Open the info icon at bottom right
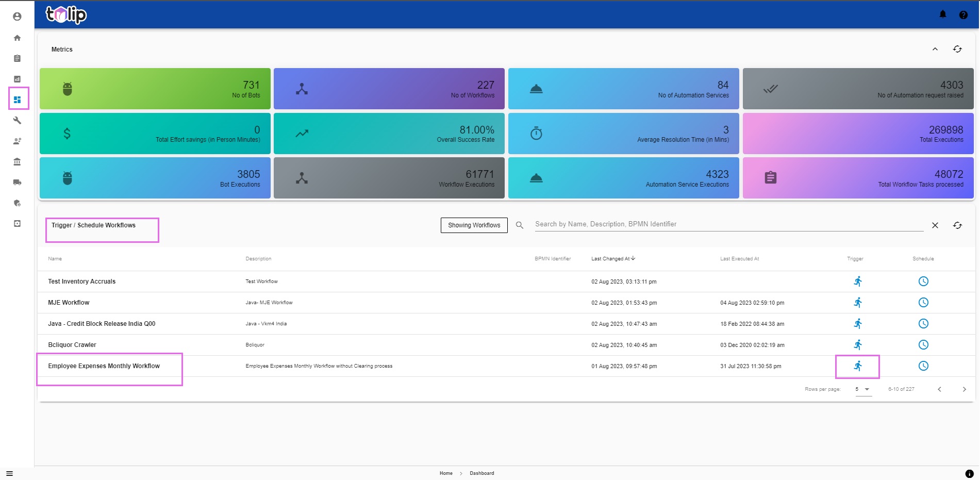980x480 pixels. [969, 473]
